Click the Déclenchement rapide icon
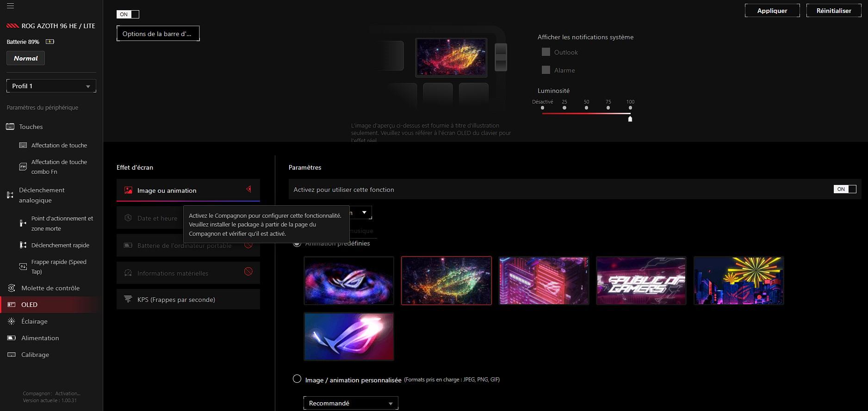The height and width of the screenshot is (411, 868). click(x=23, y=245)
